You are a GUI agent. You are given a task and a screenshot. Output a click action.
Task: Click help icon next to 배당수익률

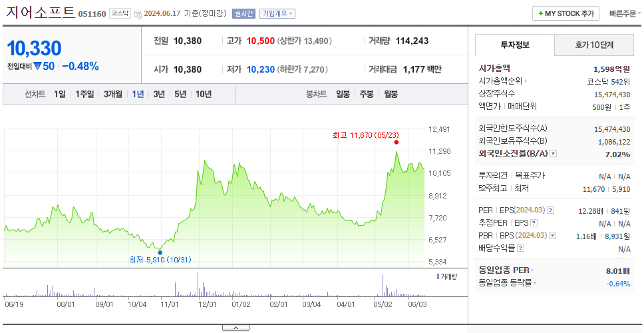520,248
